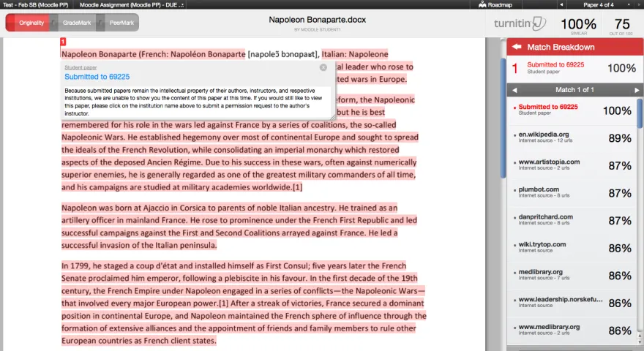Click 'Internet source - 12 urls' label

[545, 141]
